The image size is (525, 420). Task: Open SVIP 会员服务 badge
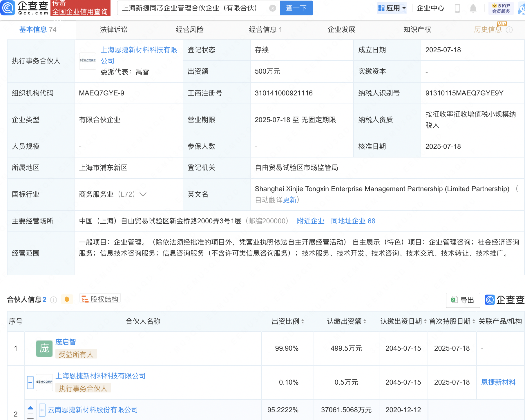pyautogui.click(x=501, y=8)
